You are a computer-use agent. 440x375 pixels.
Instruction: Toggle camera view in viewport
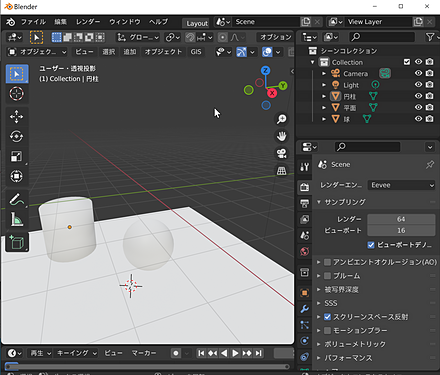(282, 153)
